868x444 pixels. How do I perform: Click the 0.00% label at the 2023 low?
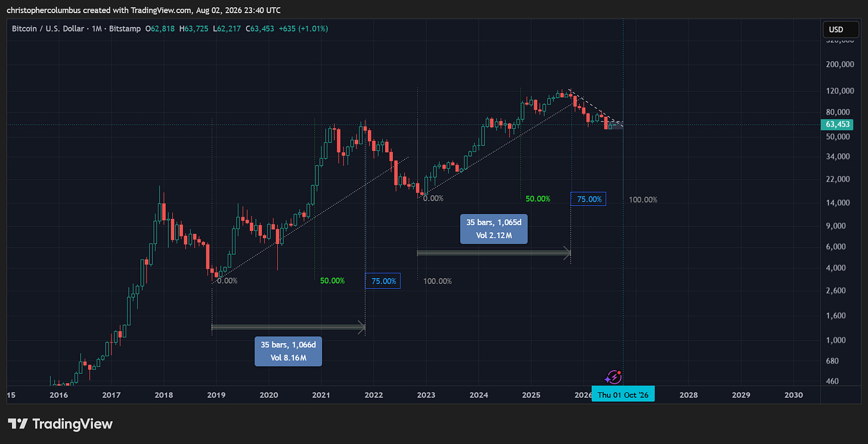coord(433,198)
